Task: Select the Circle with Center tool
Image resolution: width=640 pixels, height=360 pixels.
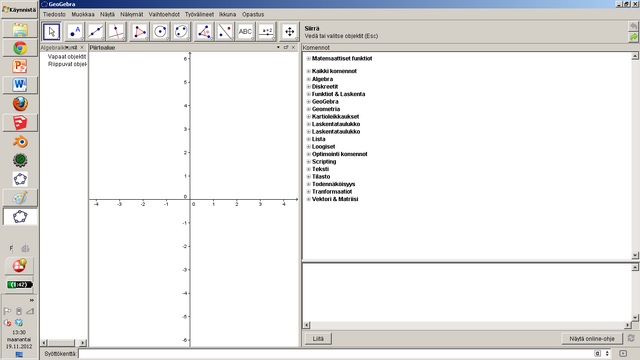Action: click(160, 32)
